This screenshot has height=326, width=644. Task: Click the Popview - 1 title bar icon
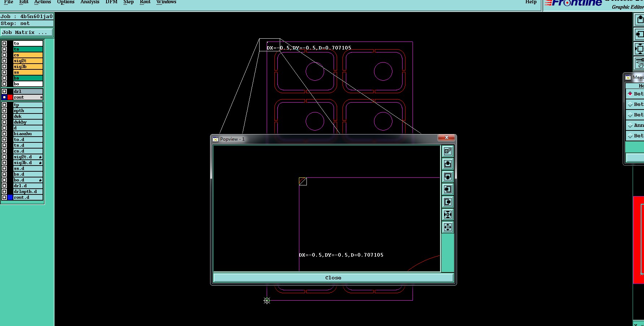click(216, 139)
